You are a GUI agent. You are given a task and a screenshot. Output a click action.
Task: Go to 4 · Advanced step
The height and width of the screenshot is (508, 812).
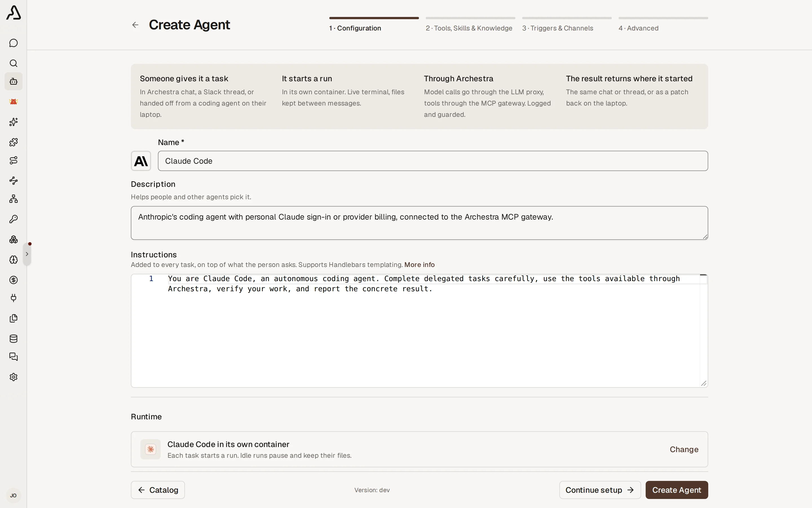pyautogui.click(x=663, y=25)
